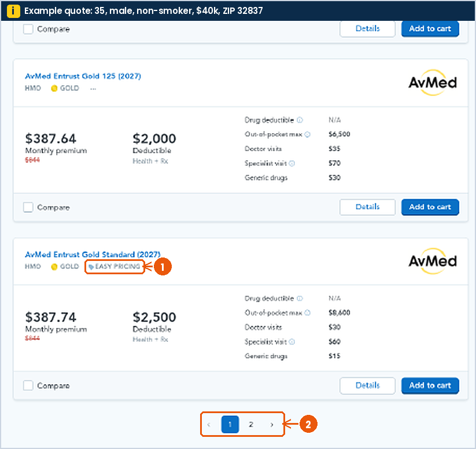
Task: Click the $15 generic drugs value
Action: [x=334, y=356]
